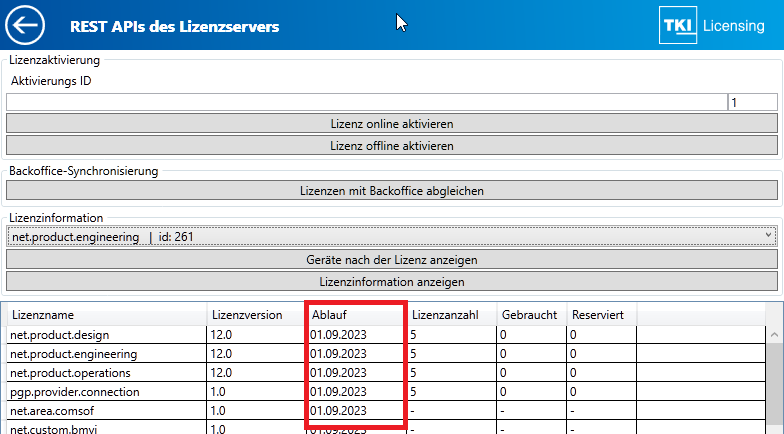This screenshot has height=434, width=784.
Task: Click the quantity field showing 1
Action: 752,102
